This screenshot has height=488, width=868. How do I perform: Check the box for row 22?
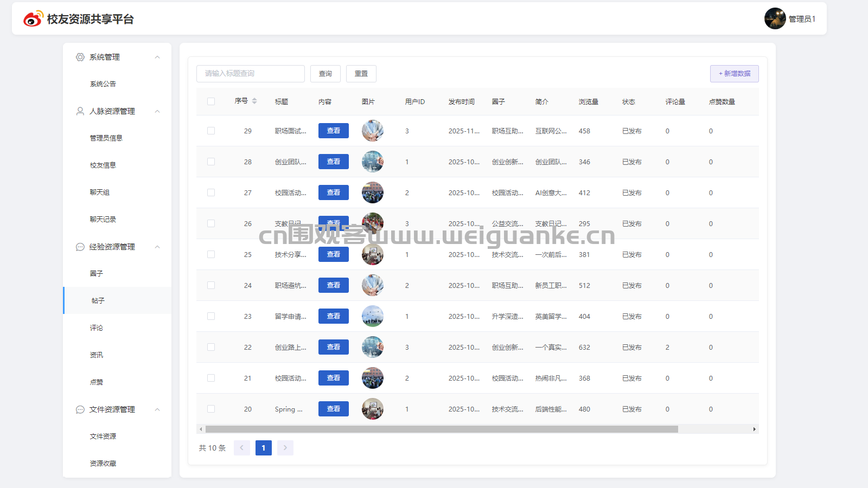point(211,347)
